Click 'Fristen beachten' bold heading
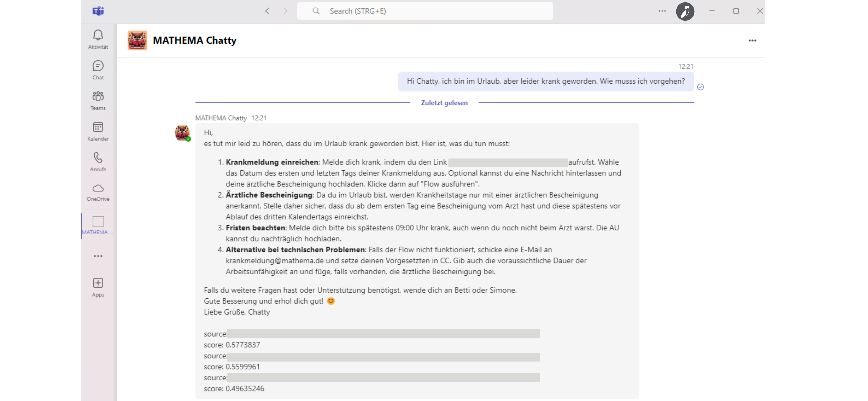The width and height of the screenshot is (868, 401). 255,228
